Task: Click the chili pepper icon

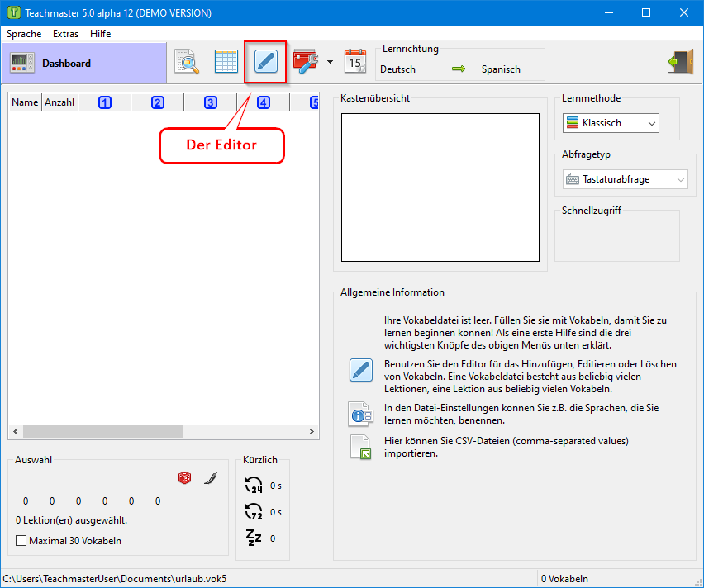Action: coord(210,478)
